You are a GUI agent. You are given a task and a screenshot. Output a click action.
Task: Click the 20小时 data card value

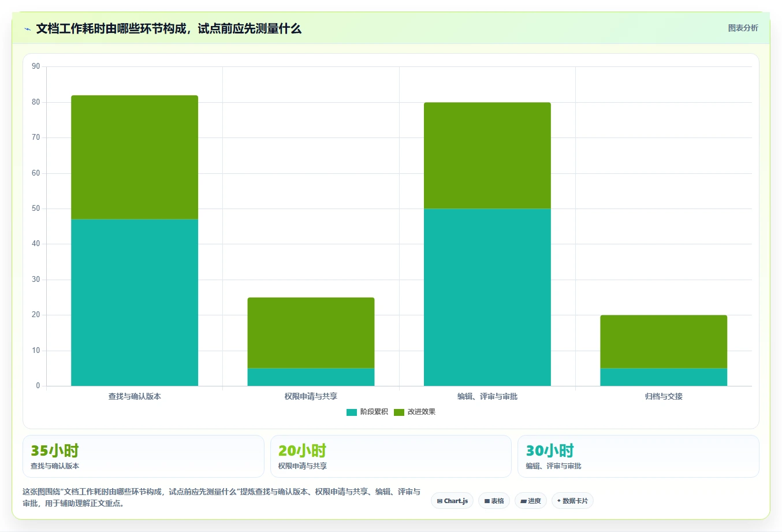pos(302,451)
